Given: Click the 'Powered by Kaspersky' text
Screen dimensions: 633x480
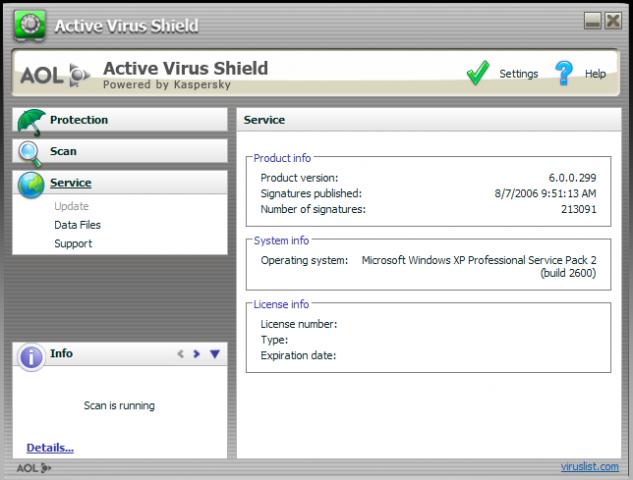Looking at the screenshot, I should click(x=167, y=85).
